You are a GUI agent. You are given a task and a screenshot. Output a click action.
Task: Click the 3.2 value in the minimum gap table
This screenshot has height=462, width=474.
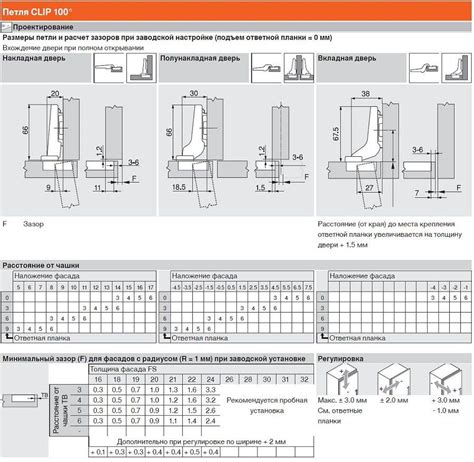tap(210, 400)
